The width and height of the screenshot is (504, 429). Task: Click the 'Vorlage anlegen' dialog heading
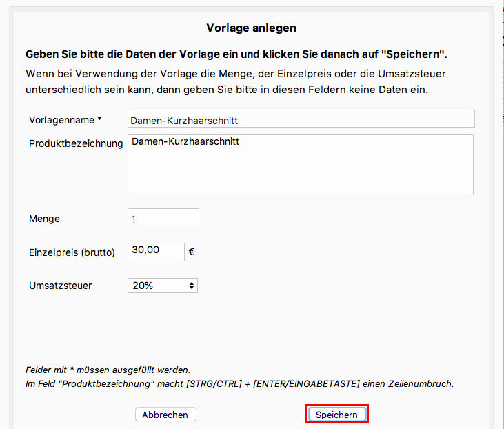coord(252,28)
